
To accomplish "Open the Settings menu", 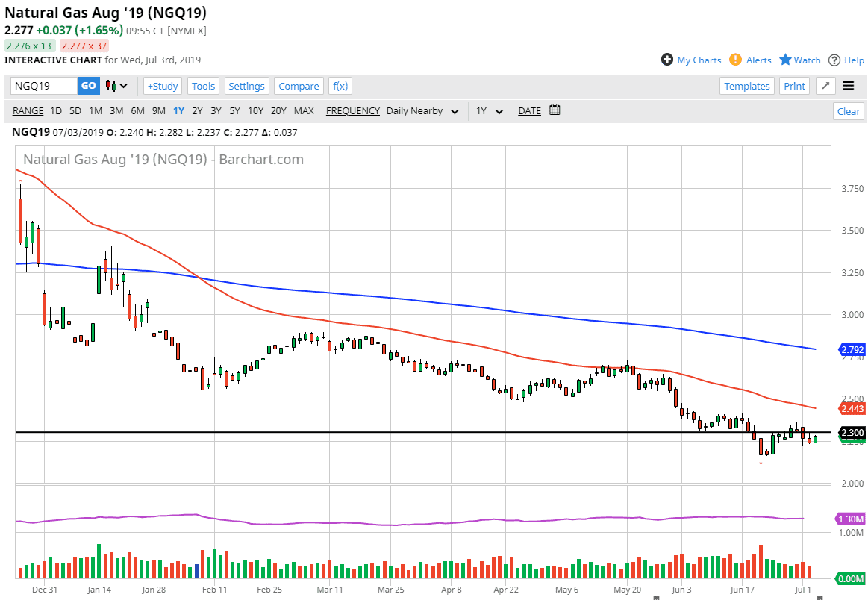I will pos(246,86).
